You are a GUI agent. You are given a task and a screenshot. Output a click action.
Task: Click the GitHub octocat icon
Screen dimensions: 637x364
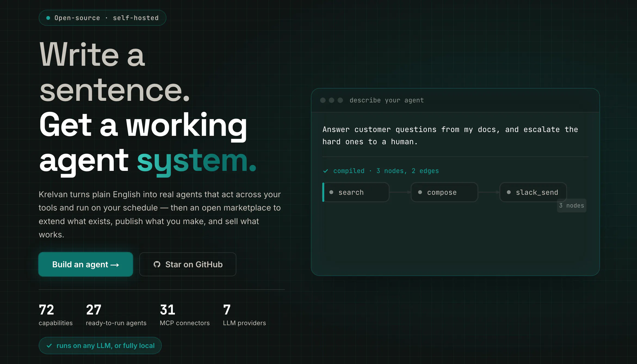(157, 264)
